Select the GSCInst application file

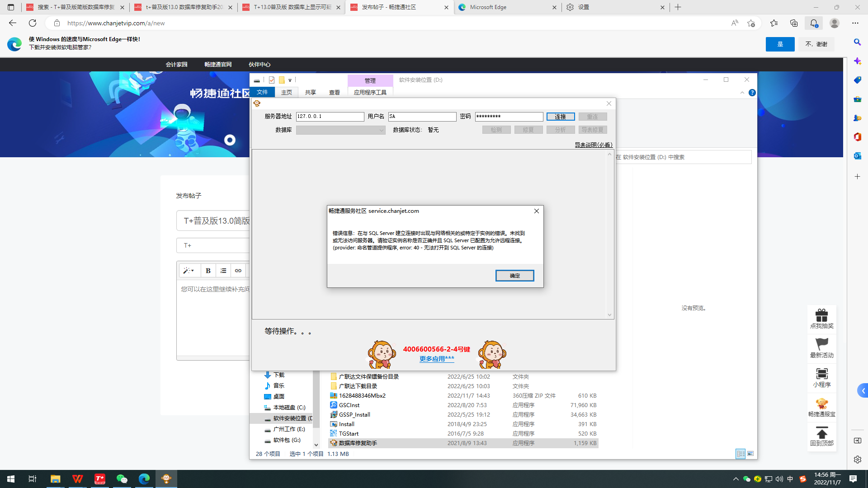[x=463, y=405]
